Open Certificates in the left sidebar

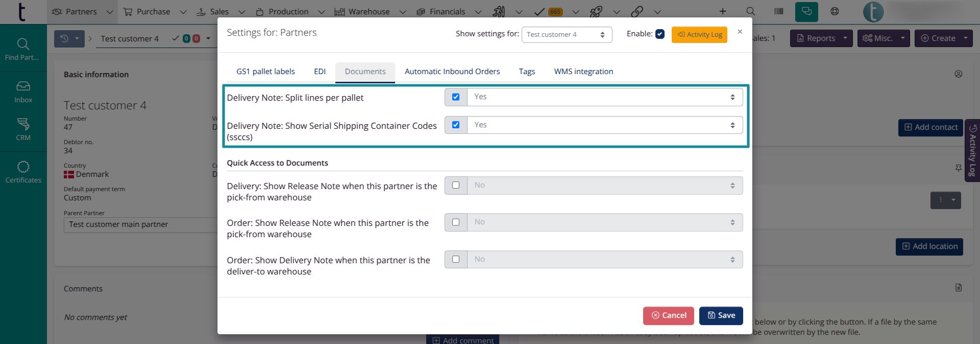[x=23, y=172]
